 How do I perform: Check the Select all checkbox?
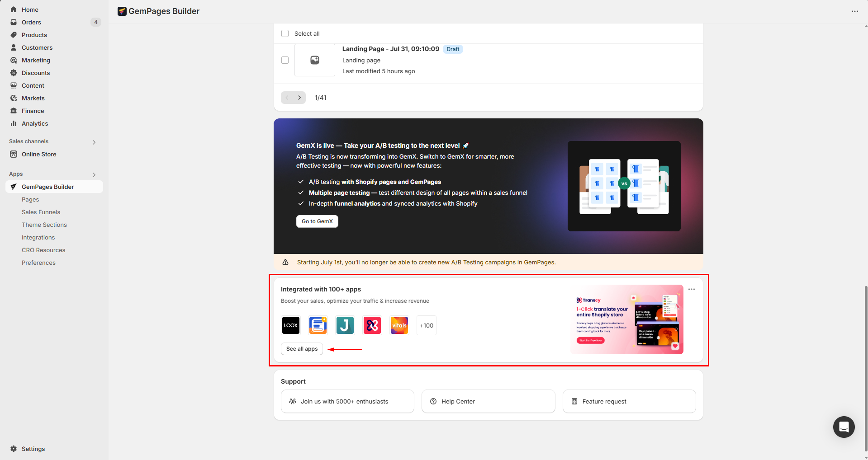click(285, 33)
